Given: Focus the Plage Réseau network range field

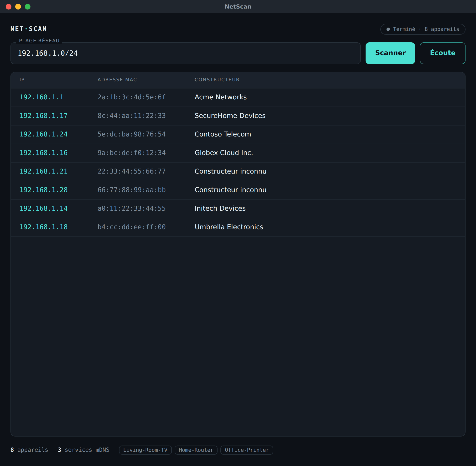Looking at the screenshot, I should pyautogui.click(x=185, y=53).
